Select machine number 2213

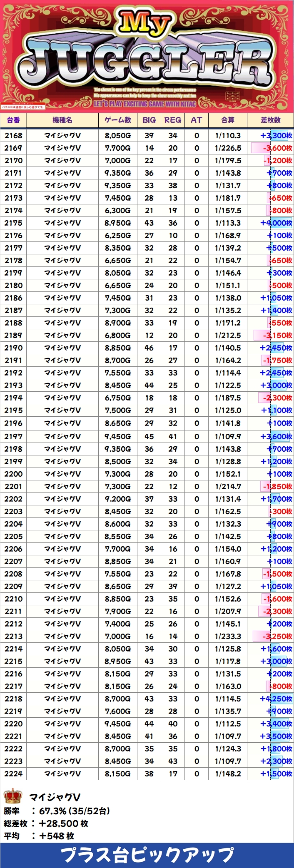click(x=13, y=636)
